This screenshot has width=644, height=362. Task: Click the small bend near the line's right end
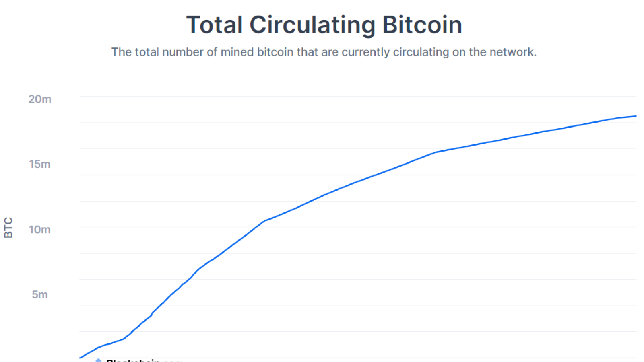pyautogui.click(x=619, y=118)
